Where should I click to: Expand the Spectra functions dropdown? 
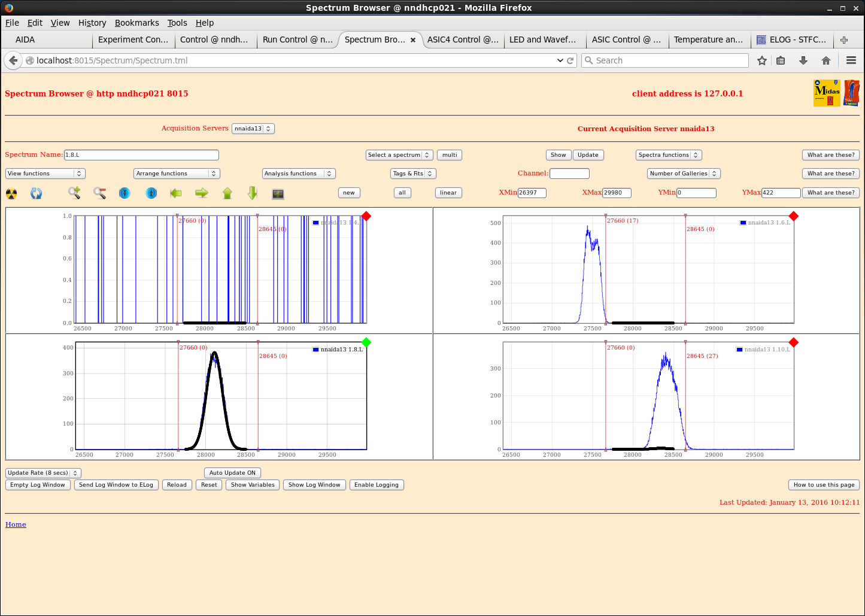(x=669, y=155)
